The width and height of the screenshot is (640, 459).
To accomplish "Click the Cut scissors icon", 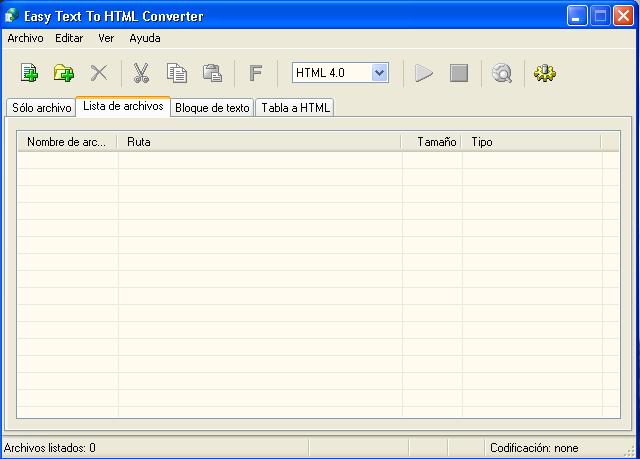I will click(141, 73).
